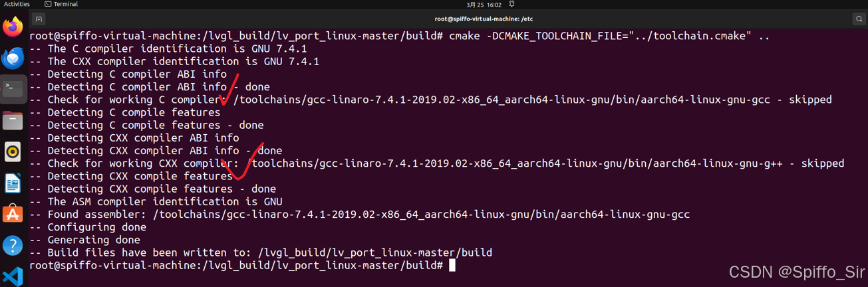Launch Rhythmbox music player

13,152
